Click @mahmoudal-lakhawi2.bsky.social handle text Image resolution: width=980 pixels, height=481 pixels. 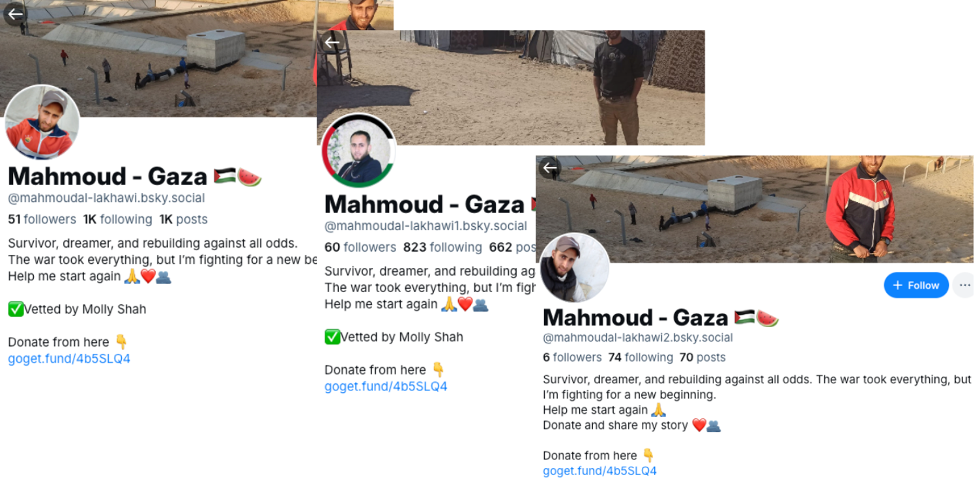pos(638,338)
